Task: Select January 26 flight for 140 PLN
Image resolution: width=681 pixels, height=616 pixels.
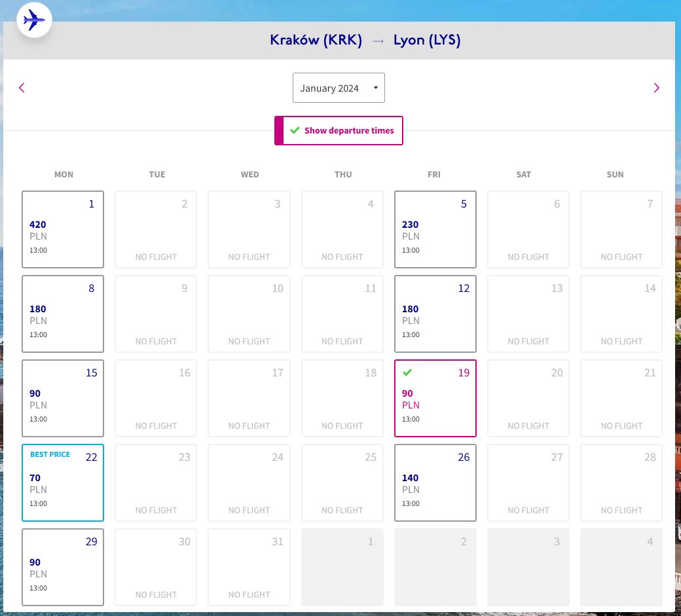Action: [435, 482]
